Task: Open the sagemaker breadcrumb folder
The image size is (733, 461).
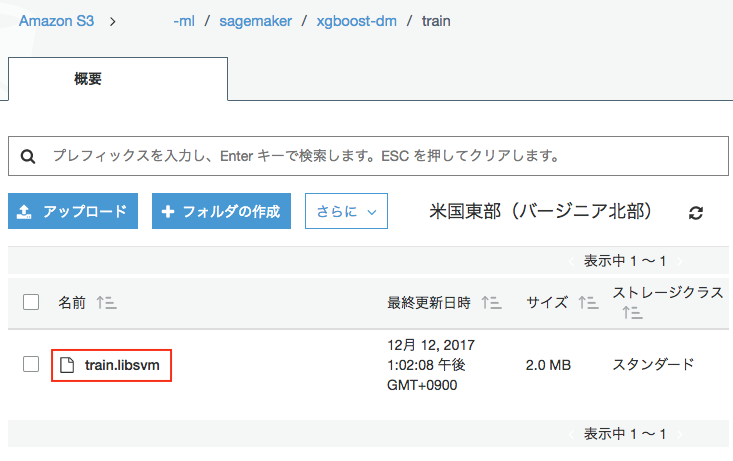Action: [251, 20]
